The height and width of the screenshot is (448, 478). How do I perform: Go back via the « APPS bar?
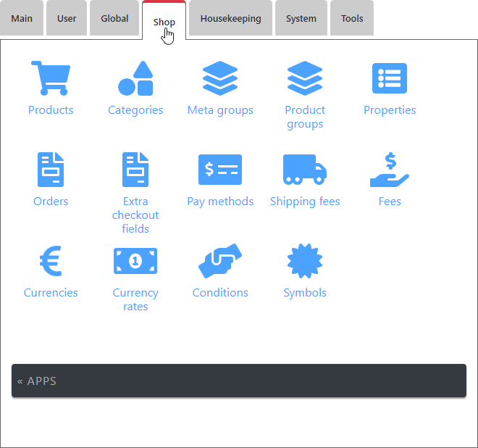click(x=239, y=381)
